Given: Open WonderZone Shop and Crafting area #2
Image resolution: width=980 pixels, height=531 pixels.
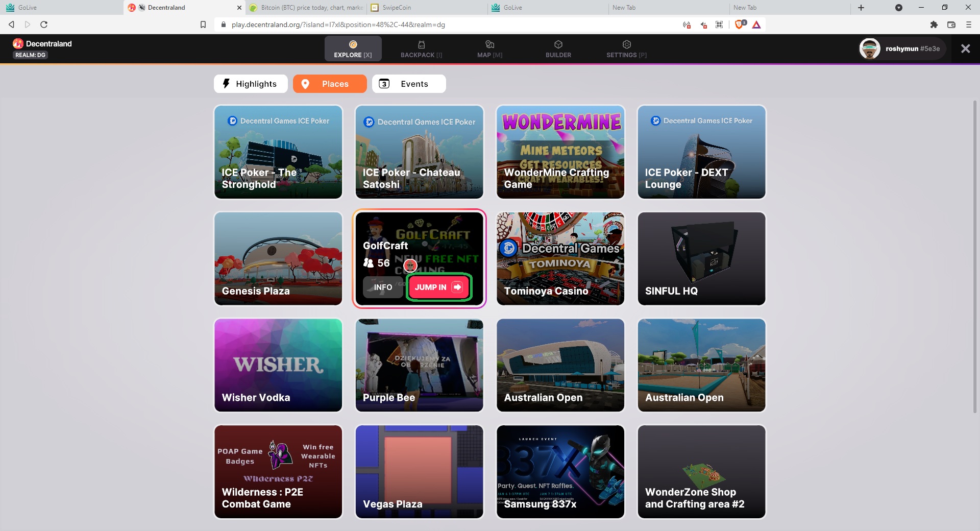Looking at the screenshot, I should 701,472.
